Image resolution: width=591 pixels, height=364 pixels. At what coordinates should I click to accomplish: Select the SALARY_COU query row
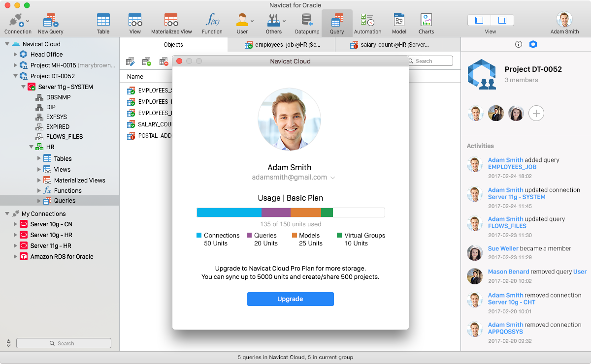coord(150,124)
